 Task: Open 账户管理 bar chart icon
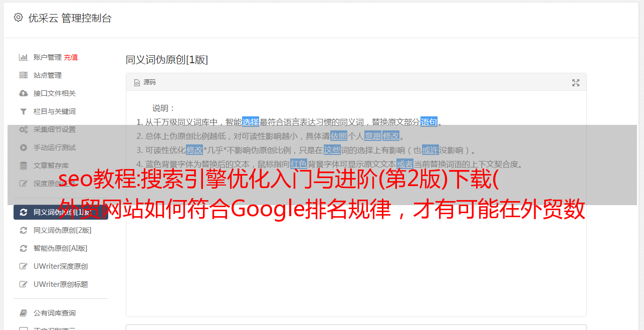click(x=23, y=57)
